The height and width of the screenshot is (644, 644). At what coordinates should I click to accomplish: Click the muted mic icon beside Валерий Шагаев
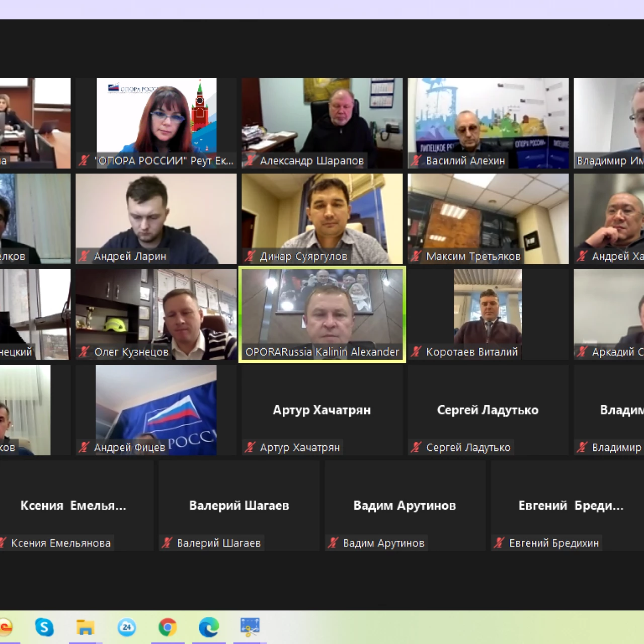tap(167, 543)
